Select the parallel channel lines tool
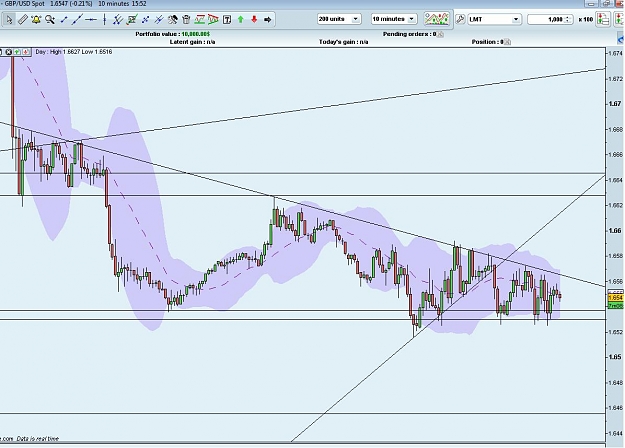The width and height of the screenshot is (625, 448). pos(118,19)
